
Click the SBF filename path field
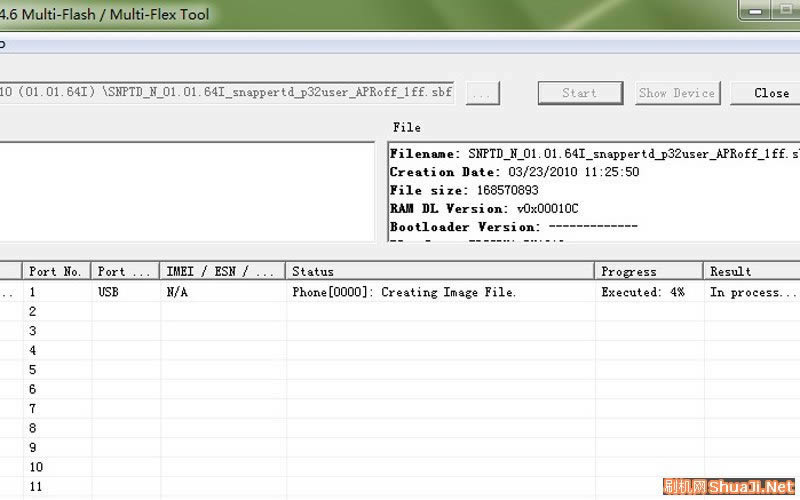(230, 93)
